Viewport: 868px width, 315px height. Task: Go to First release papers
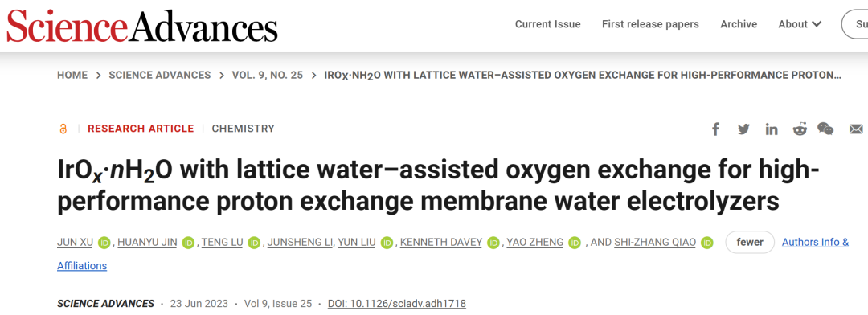(650, 24)
